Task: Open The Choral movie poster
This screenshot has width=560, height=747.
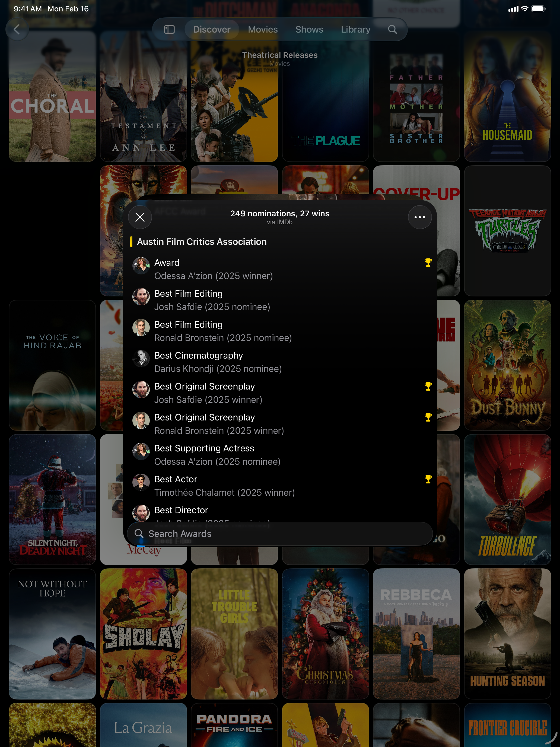Action: [x=52, y=97]
